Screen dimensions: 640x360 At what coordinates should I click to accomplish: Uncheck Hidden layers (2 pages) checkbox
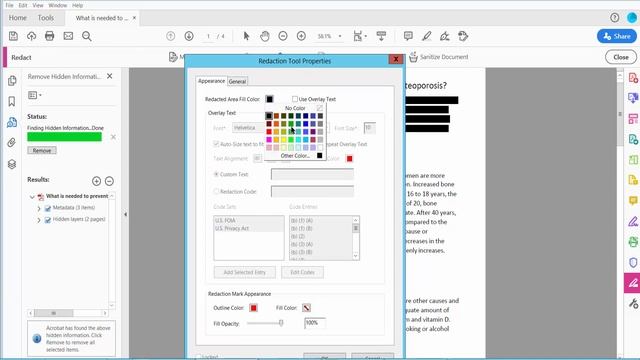48,220
